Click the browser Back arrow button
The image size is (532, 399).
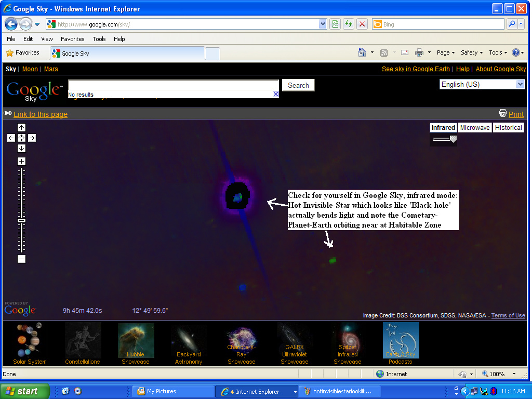[11, 24]
